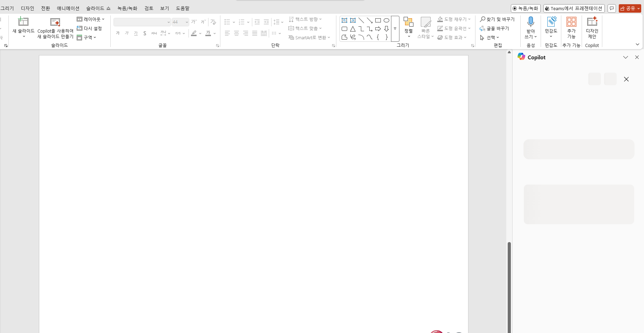The height and width of the screenshot is (333, 644).
Task: Toggle underline 가 formatting
Action: (136, 33)
